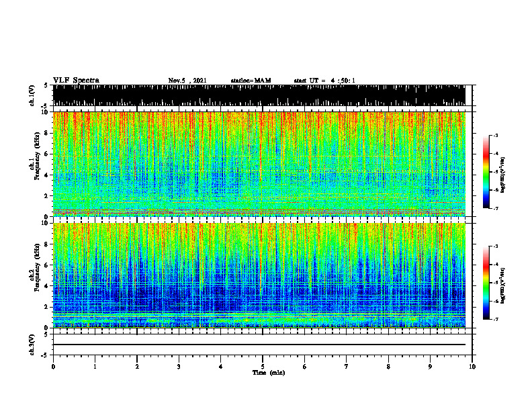This screenshot has height=411, width=532.
Task: Click time axis tick label "3"
Action: pyautogui.click(x=179, y=367)
